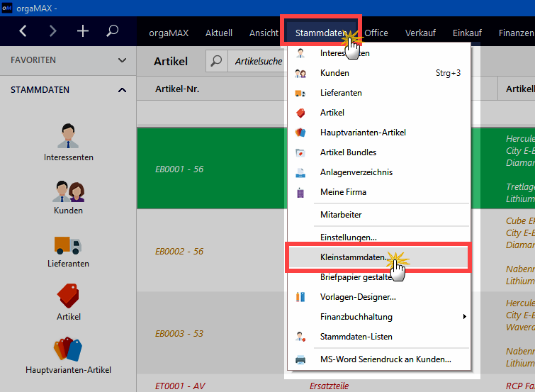This screenshot has width=535, height=392.
Task: Select Kleinstammdaten... from the menu
Action: point(378,257)
